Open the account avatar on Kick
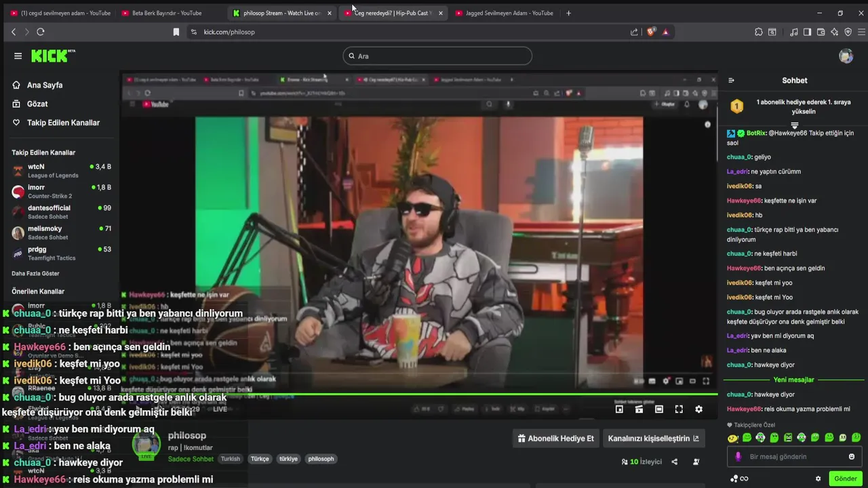Image resolution: width=868 pixels, height=488 pixels. tap(846, 56)
